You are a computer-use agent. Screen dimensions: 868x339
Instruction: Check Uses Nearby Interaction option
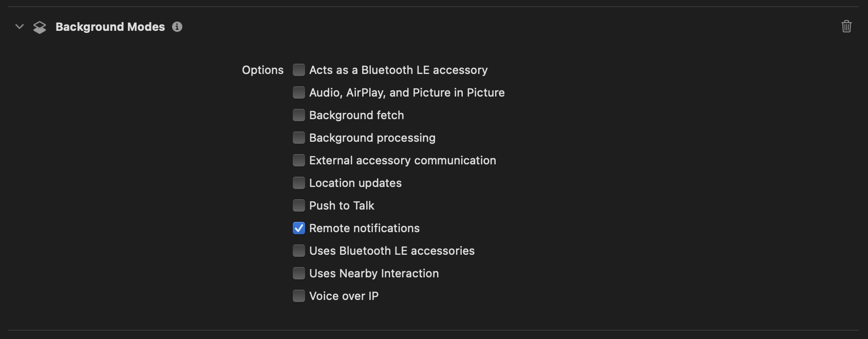(299, 273)
